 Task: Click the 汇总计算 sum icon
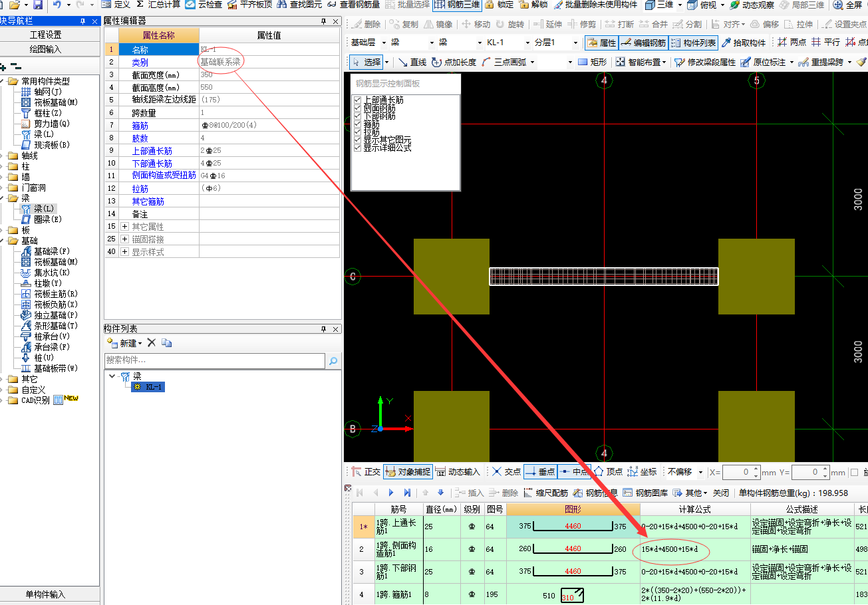pos(140,5)
